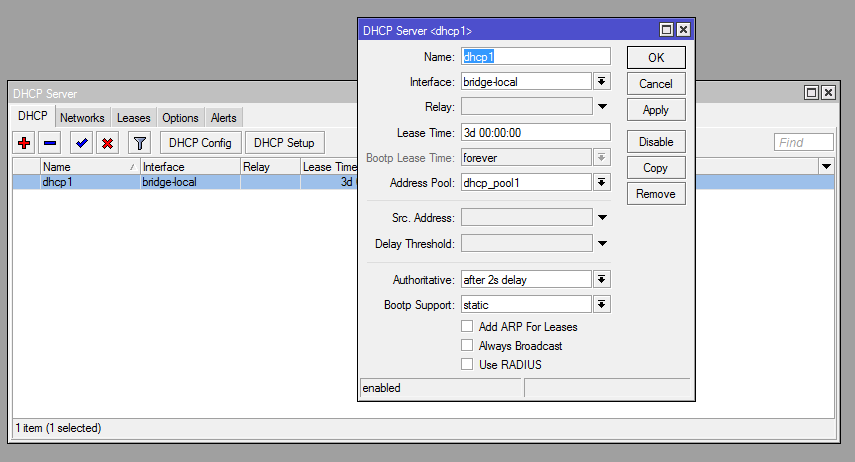Sort by the Lease Time column header

(329, 167)
